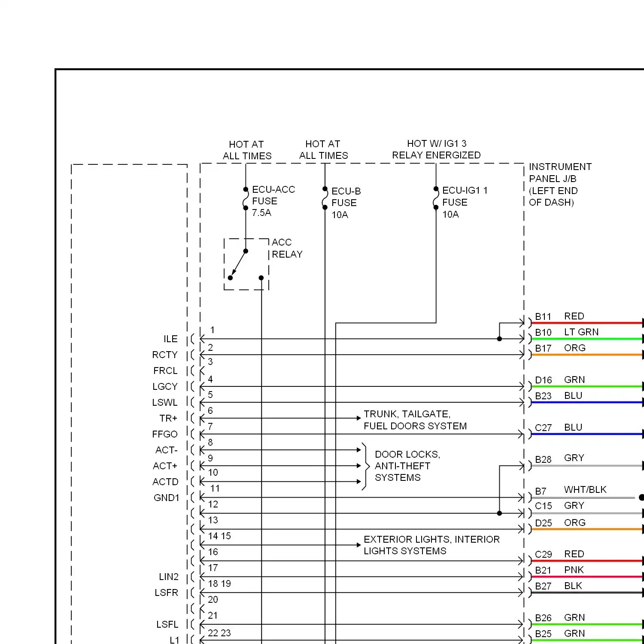Select the B25 GRN wire label
Viewport: 644px width, 644px height.
point(560,634)
